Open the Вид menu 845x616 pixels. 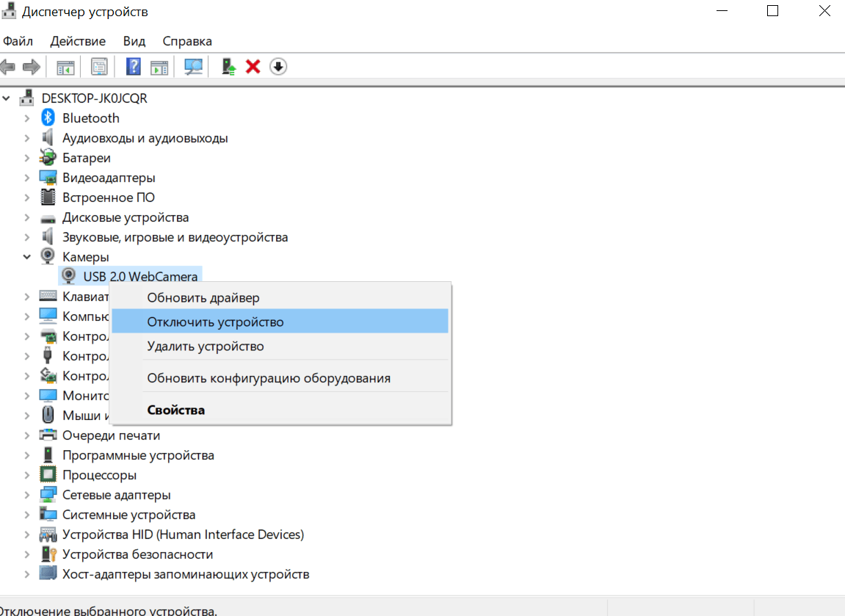coord(134,41)
